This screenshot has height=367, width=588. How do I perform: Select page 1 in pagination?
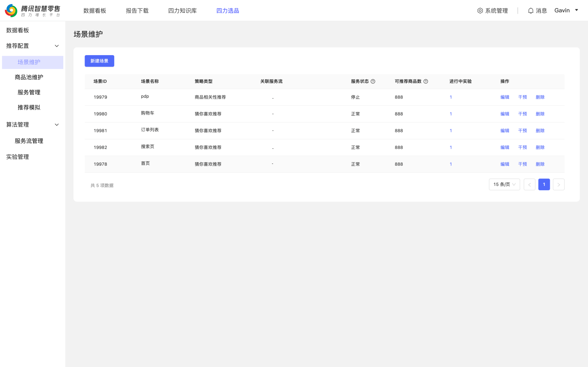coord(544,184)
